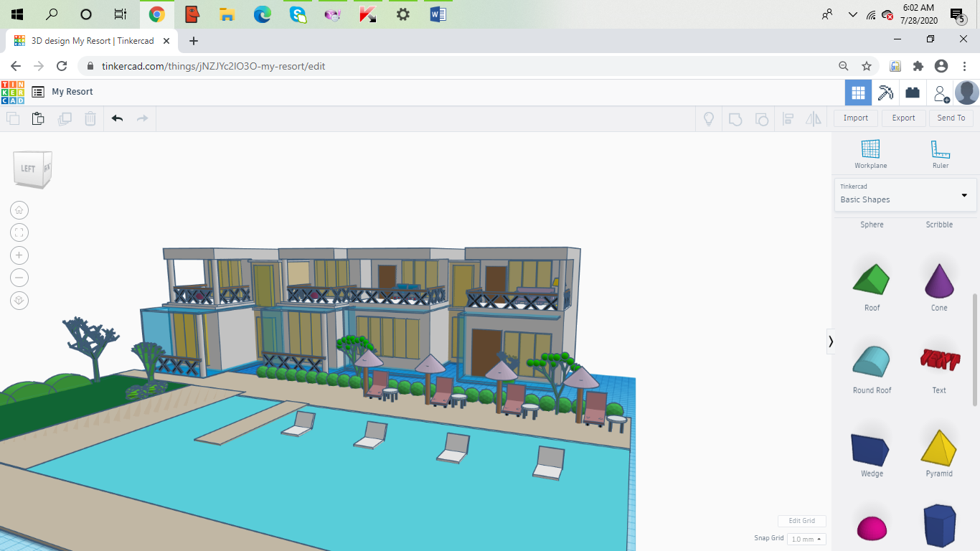Select the yellow Pyramid shape
Image resolution: width=980 pixels, height=551 pixels.
coord(939,447)
